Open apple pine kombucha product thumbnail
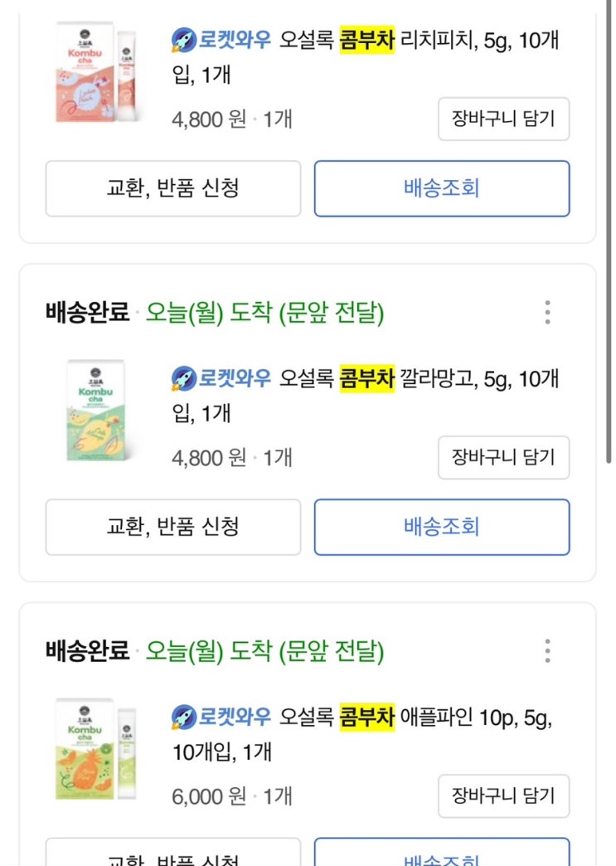Image resolution: width=616 pixels, height=866 pixels. pos(95,751)
